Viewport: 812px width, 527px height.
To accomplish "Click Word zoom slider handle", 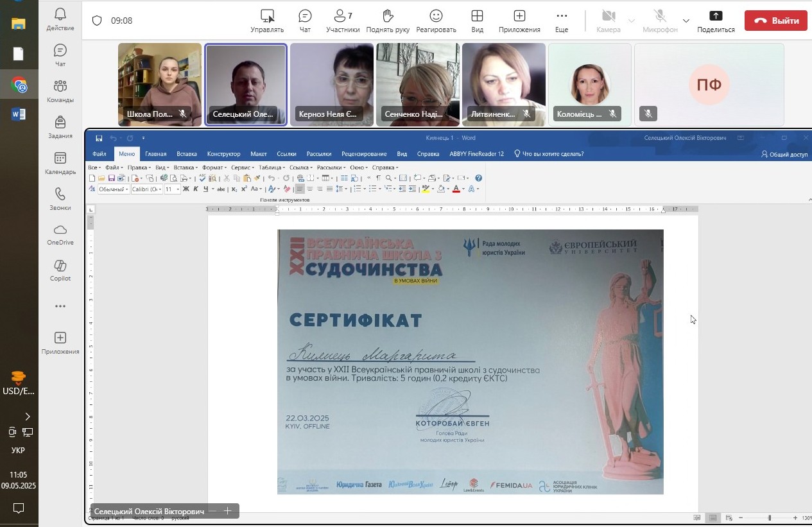I will 769,518.
